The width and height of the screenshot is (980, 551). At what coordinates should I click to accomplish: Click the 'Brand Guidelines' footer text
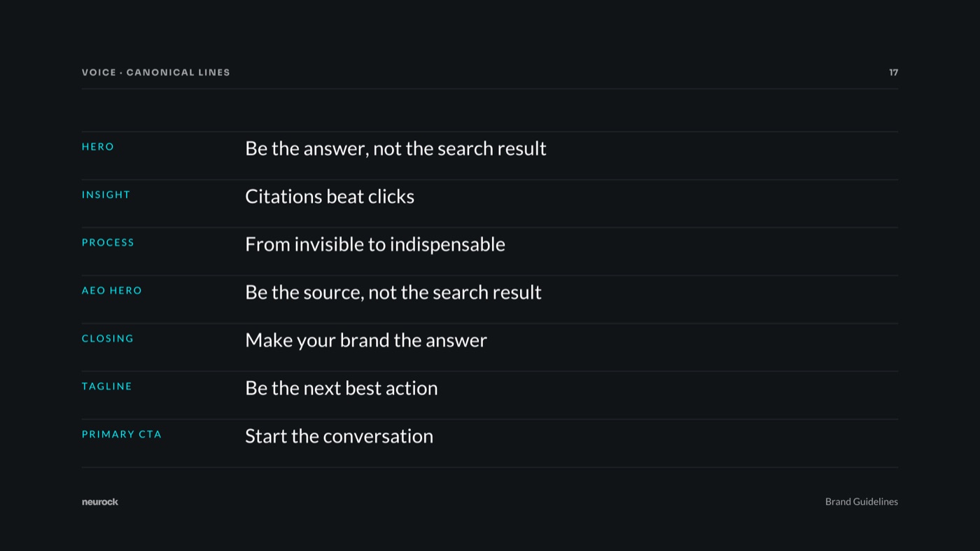(862, 501)
